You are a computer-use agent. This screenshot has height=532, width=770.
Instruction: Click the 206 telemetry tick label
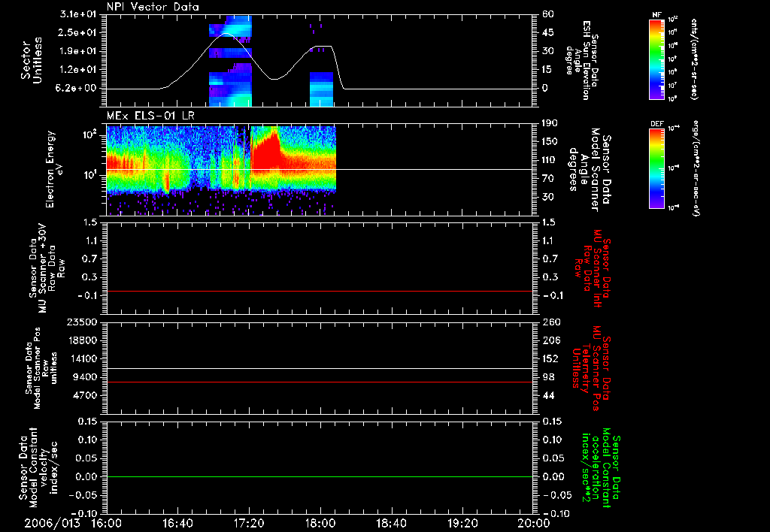point(551,340)
